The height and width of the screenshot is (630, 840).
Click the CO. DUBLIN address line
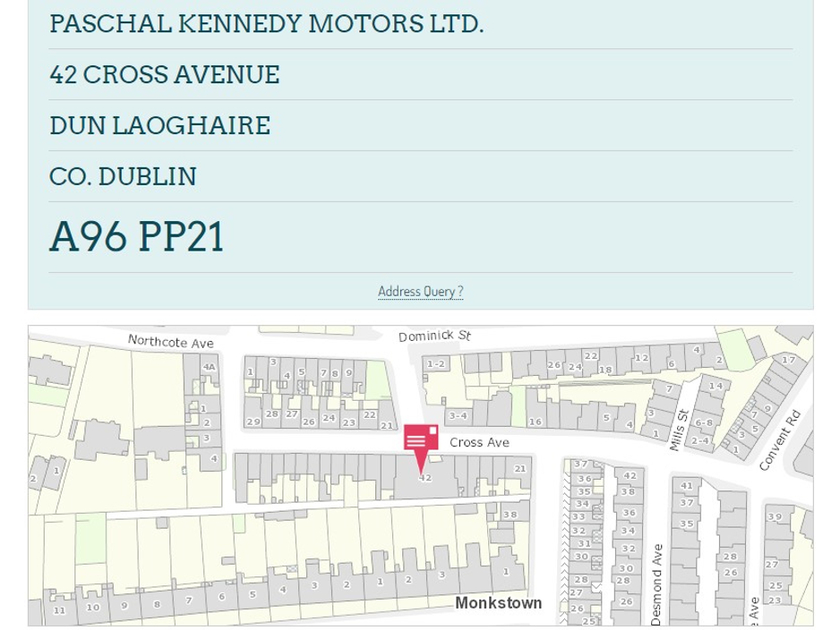tap(123, 176)
